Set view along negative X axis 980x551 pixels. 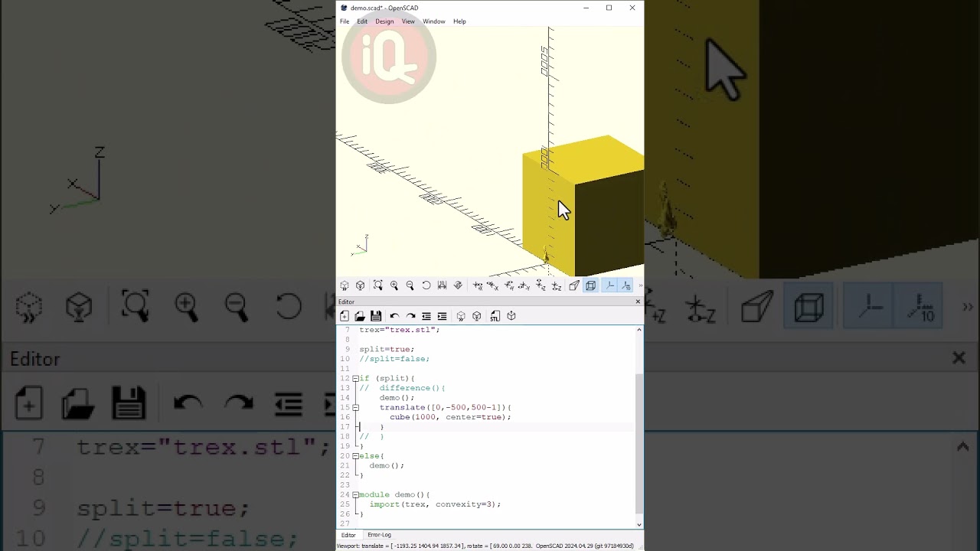pos(492,286)
